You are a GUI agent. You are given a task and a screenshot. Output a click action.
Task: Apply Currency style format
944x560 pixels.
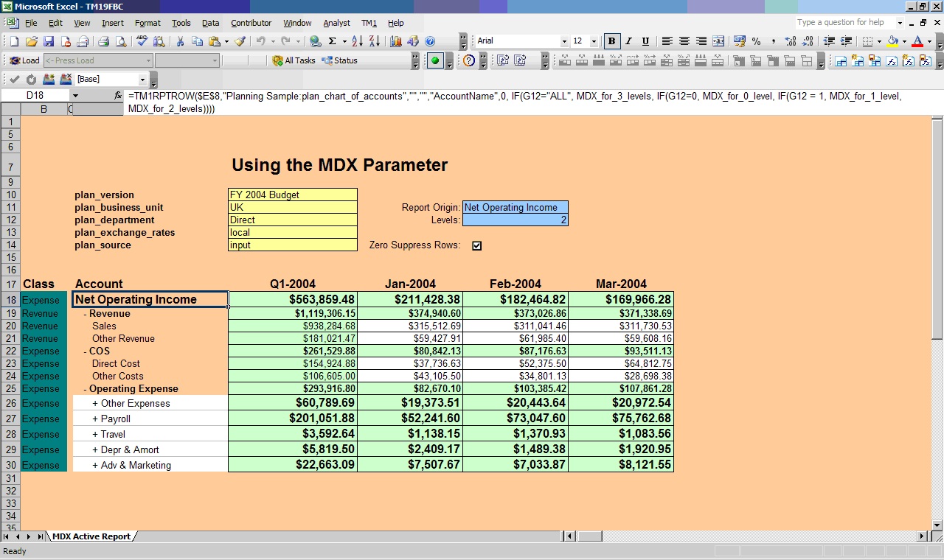coord(740,41)
